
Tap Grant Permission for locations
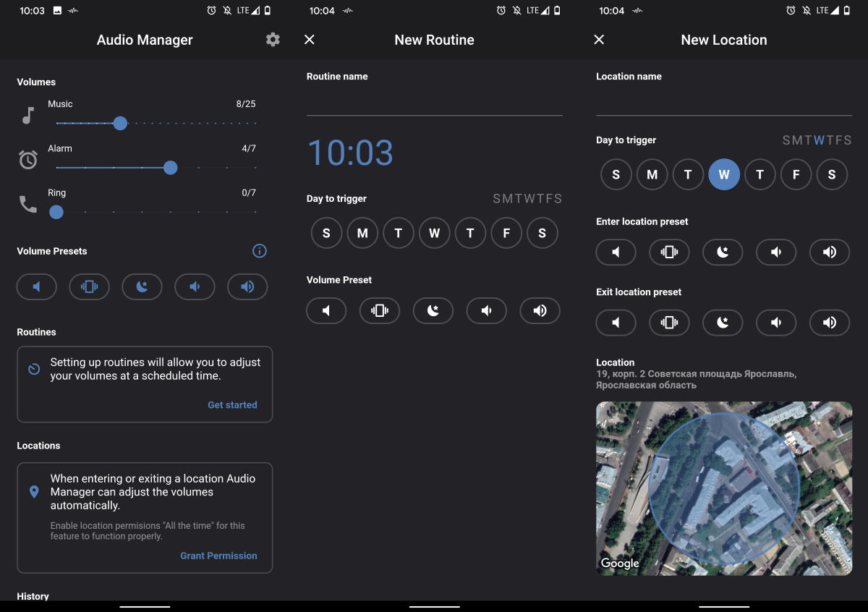218,556
